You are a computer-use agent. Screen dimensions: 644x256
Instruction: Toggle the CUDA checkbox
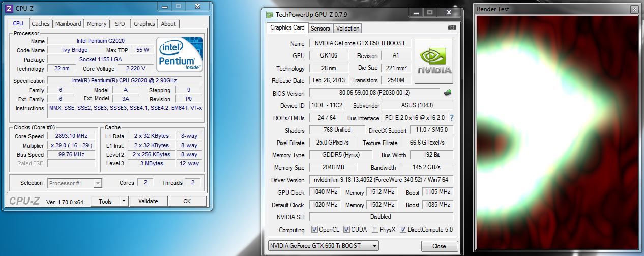(x=347, y=230)
